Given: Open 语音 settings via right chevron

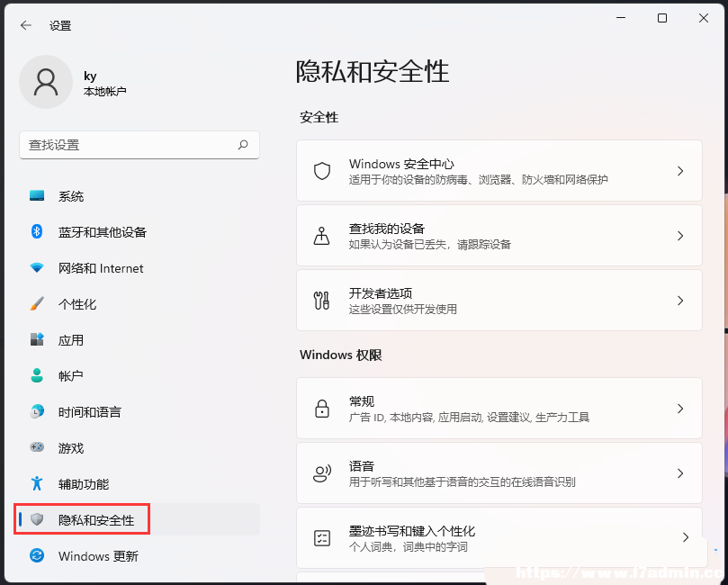Looking at the screenshot, I should pyautogui.click(x=680, y=473).
